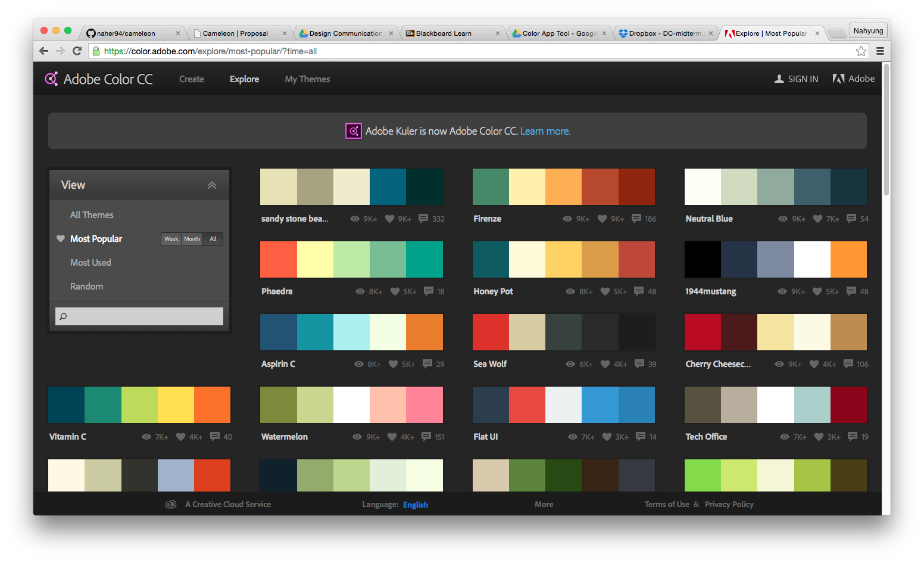
Task: Click the theme search input field
Action: tap(139, 316)
